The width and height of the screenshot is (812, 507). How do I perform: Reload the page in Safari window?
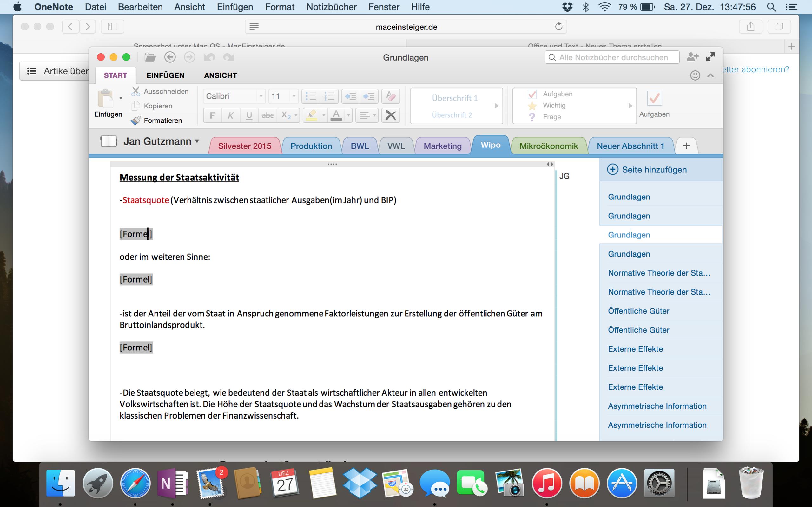point(559,27)
